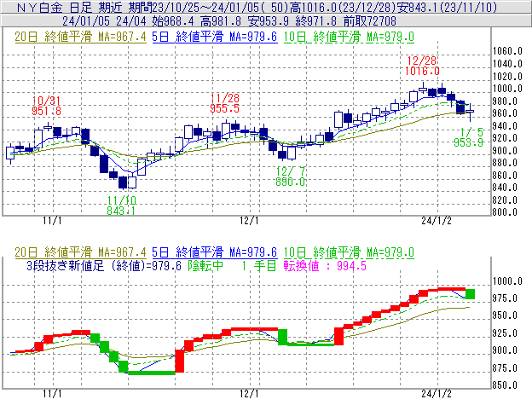The image size is (532, 405).
Task: Click the 12/1 date label under the upper chart
Action: click(249, 221)
